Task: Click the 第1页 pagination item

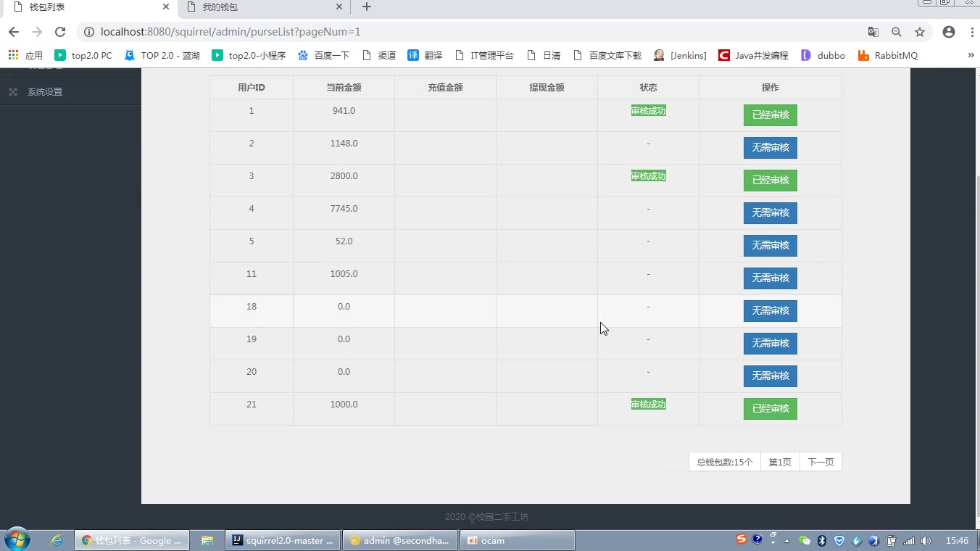Action: [780, 462]
